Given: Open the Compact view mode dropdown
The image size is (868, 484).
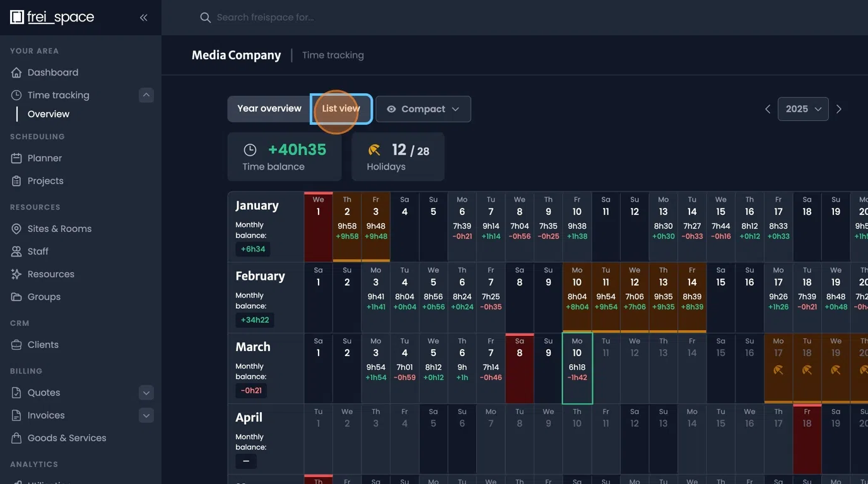Looking at the screenshot, I should [423, 109].
